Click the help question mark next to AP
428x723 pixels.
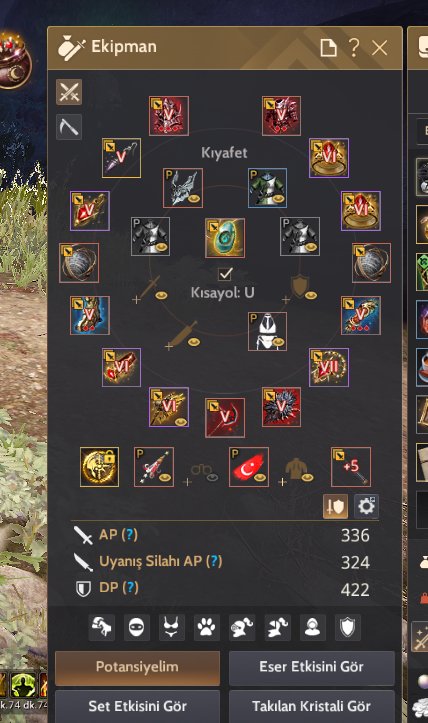130,534
